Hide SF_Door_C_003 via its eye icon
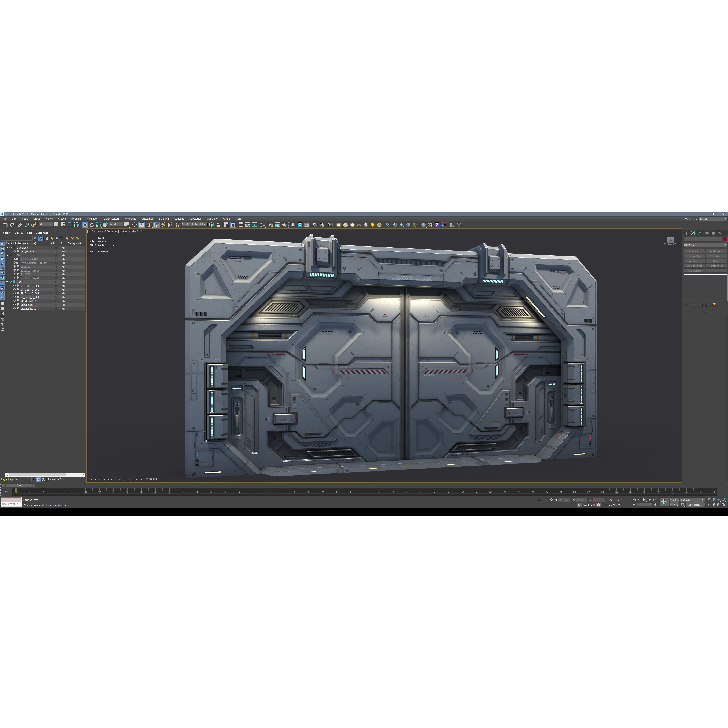The height and width of the screenshot is (728, 728). click(15, 294)
